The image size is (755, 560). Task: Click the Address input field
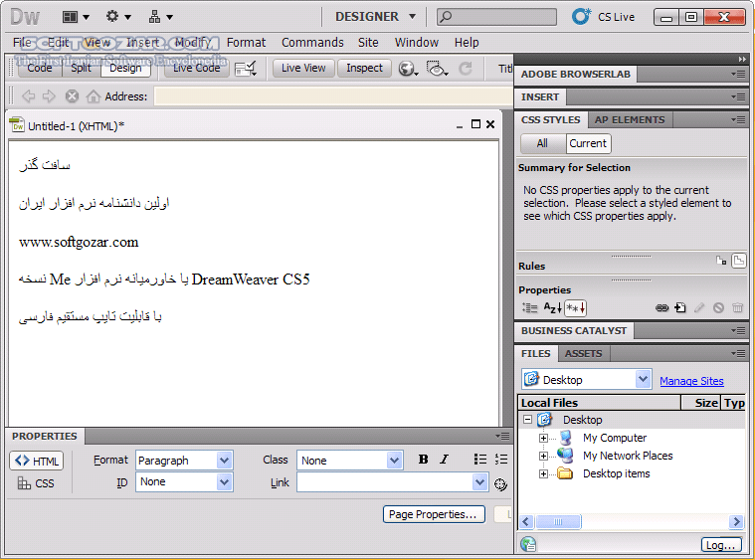(x=333, y=96)
